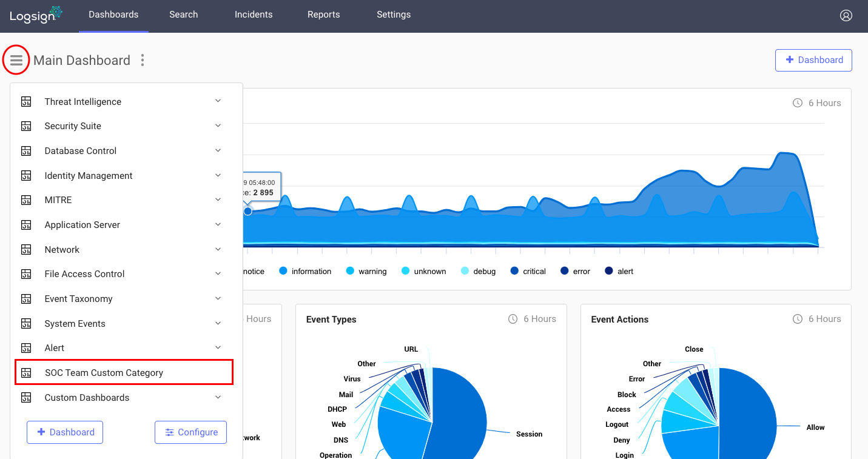Expand the Event Taxonomy category

pos(218,298)
